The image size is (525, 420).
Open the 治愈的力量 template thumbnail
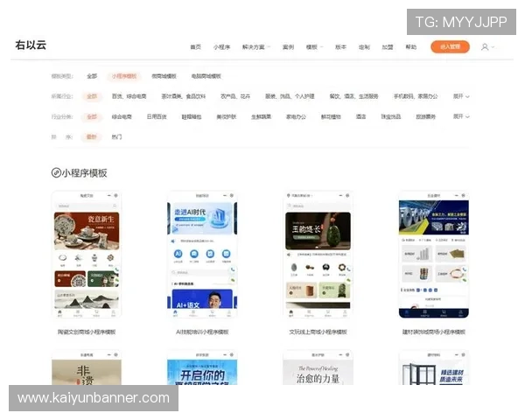click(x=318, y=367)
